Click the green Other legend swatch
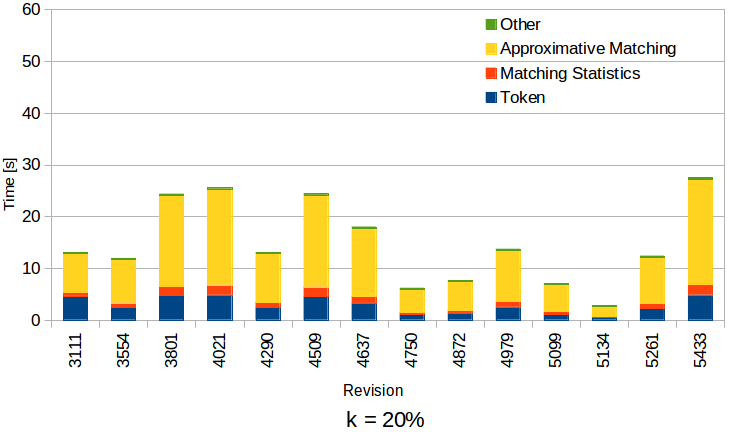 489,24
